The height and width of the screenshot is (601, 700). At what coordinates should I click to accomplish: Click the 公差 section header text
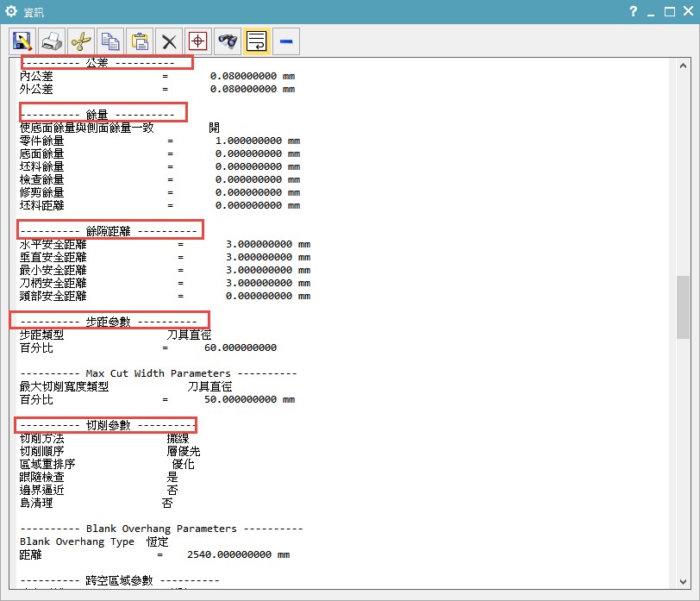click(x=97, y=63)
